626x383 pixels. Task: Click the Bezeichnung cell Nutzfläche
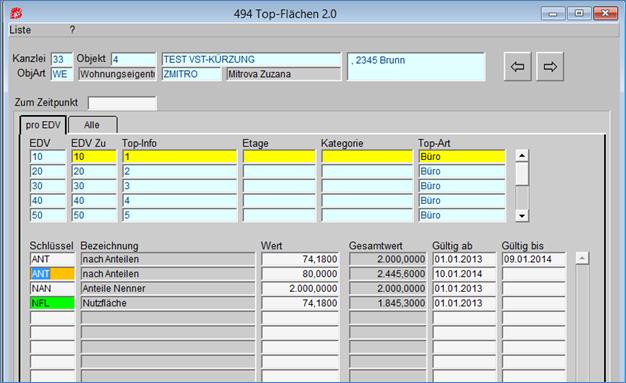(168, 303)
